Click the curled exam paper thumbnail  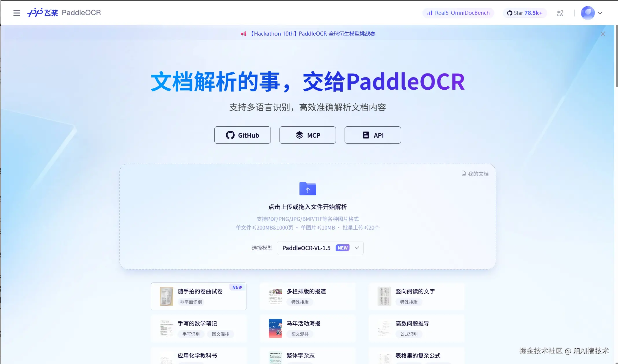click(x=166, y=296)
